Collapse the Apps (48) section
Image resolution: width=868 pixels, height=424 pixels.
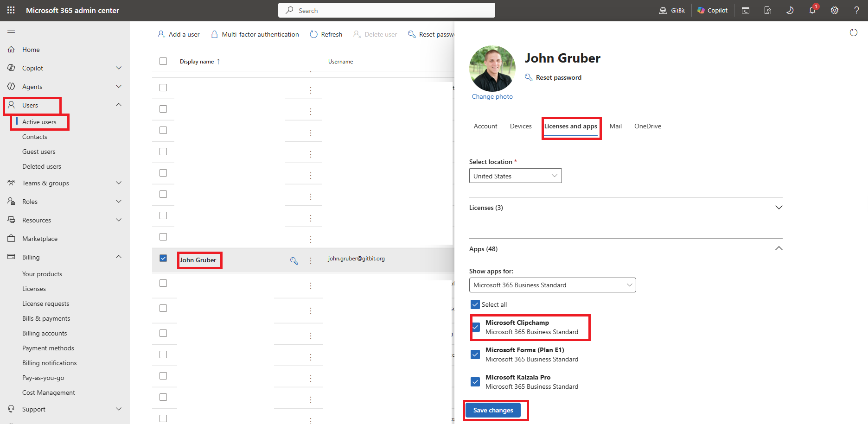(779, 248)
